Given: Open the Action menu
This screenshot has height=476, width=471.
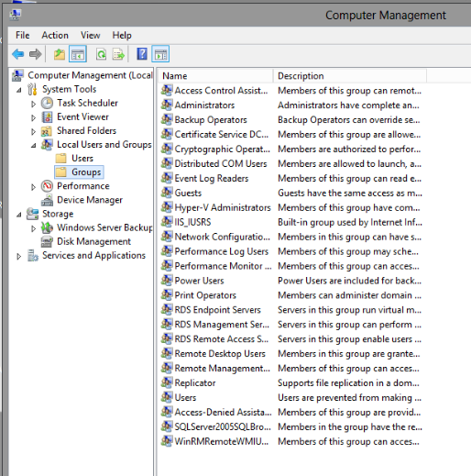Looking at the screenshot, I should click(x=55, y=36).
